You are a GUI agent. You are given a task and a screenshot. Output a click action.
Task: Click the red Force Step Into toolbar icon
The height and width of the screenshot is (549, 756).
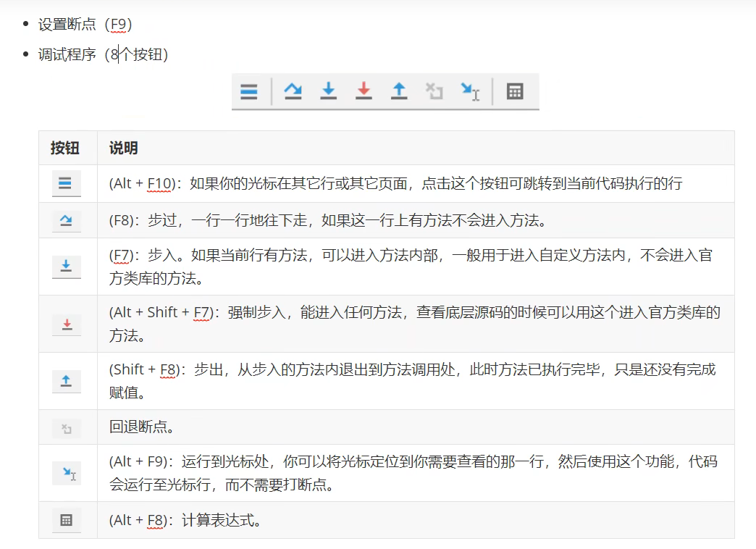point(363,91)
